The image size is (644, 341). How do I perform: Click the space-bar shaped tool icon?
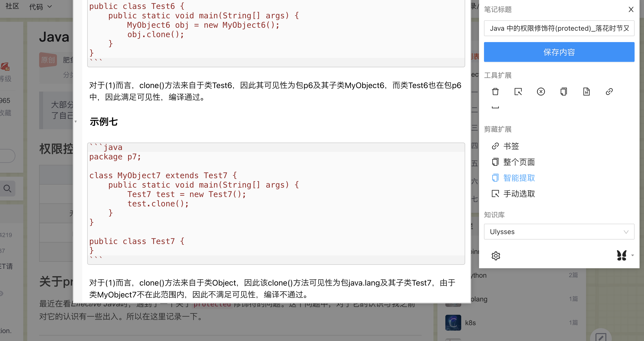pyautogui.click(x=495, y=107)
